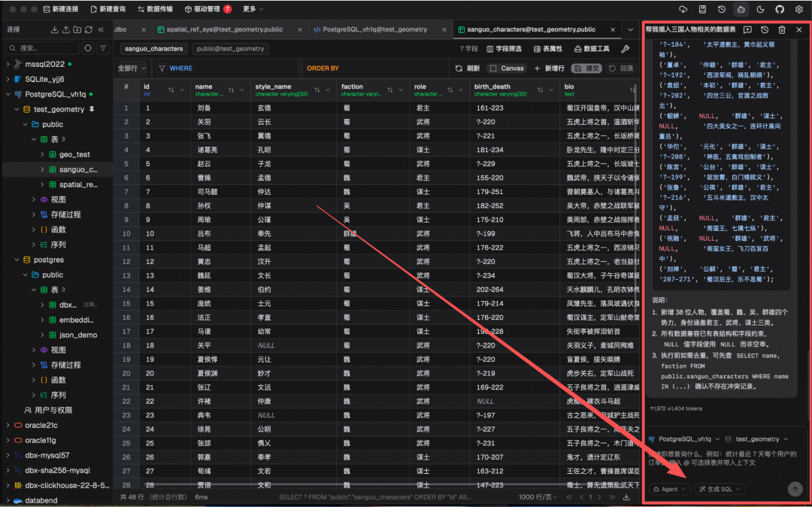The width and height of the screenshot is (812, 507).
Task: Click 新增行 to add a row
Action: 549,68
